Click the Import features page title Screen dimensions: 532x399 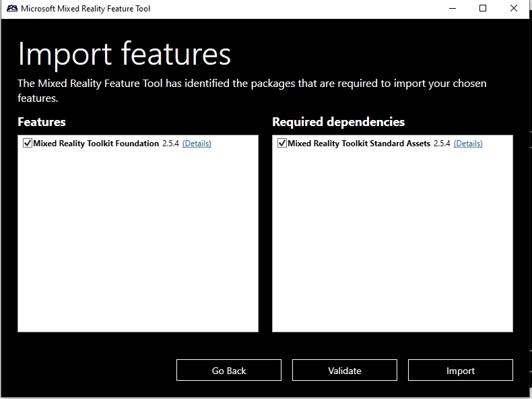[x=124, y=55]
